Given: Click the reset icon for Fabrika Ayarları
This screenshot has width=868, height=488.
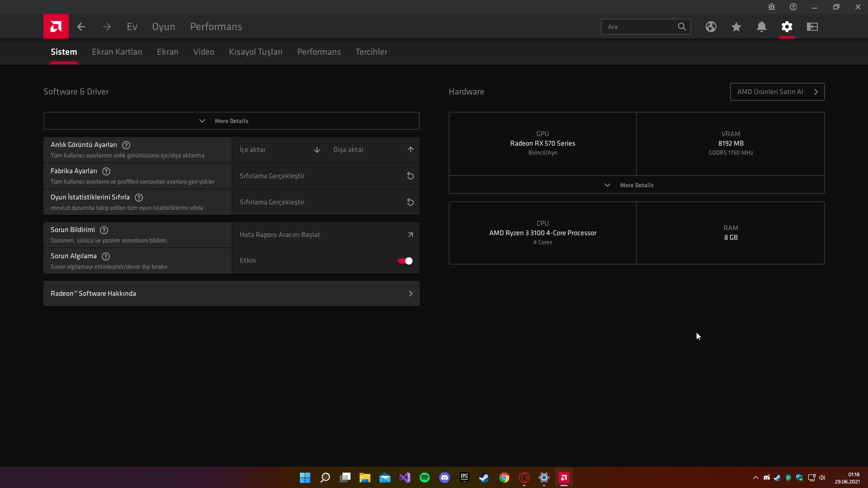Looking at the screenshot, I should (410, 176).
